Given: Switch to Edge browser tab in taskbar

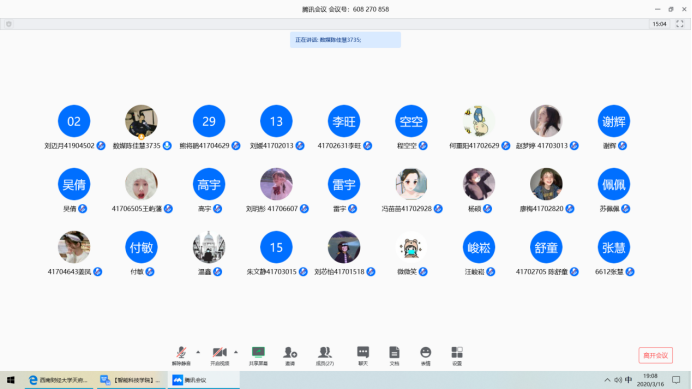Looking at the screenshot, I should point(59,380).
